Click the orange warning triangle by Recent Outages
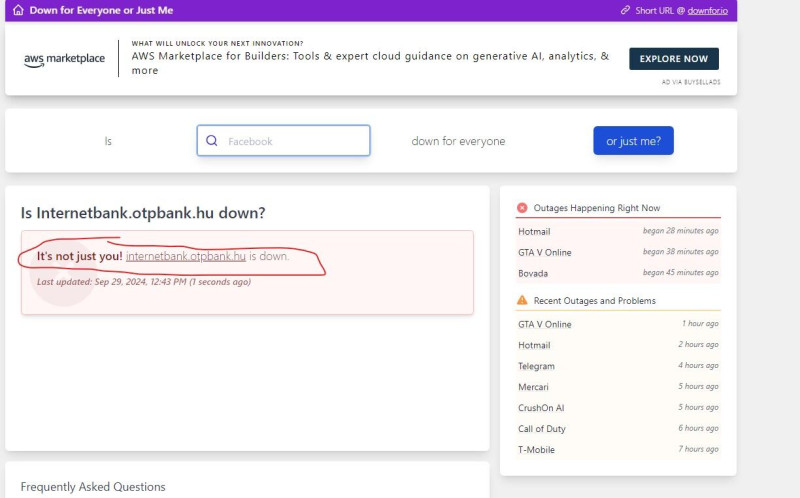The width and height of the screenshot is (800, 498). tap(522, 300)
